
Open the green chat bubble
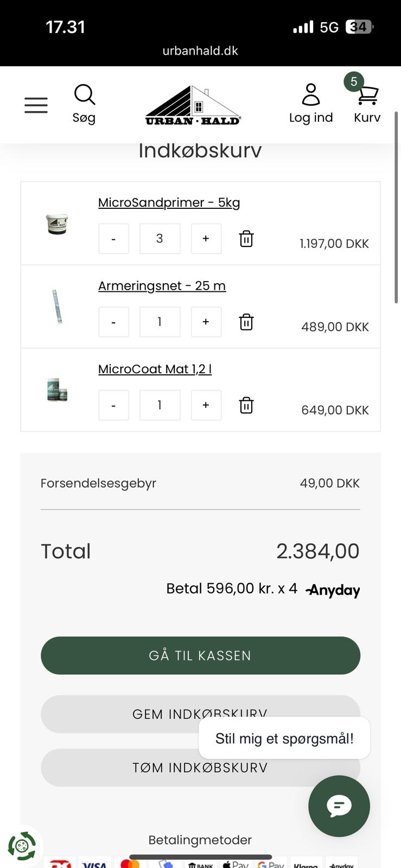339,806
